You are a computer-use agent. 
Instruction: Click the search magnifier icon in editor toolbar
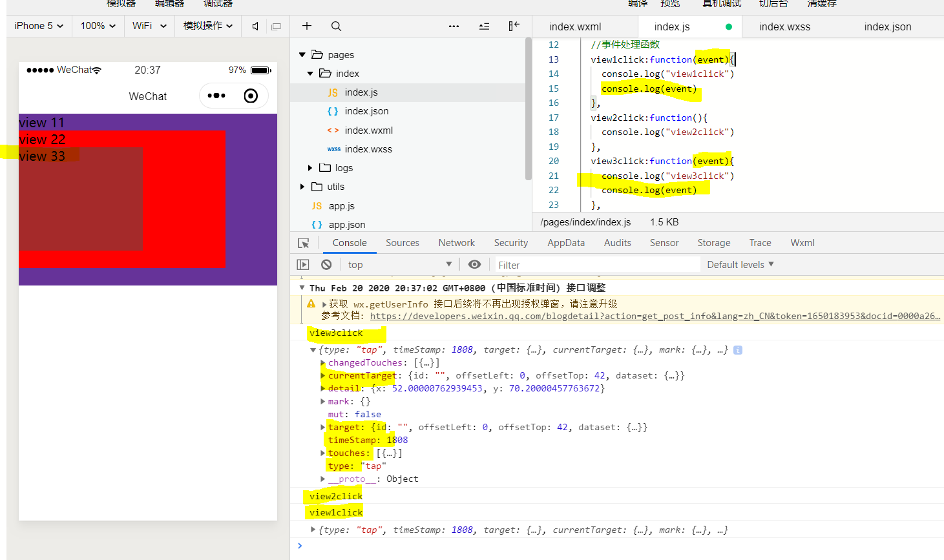coord(335,26)
